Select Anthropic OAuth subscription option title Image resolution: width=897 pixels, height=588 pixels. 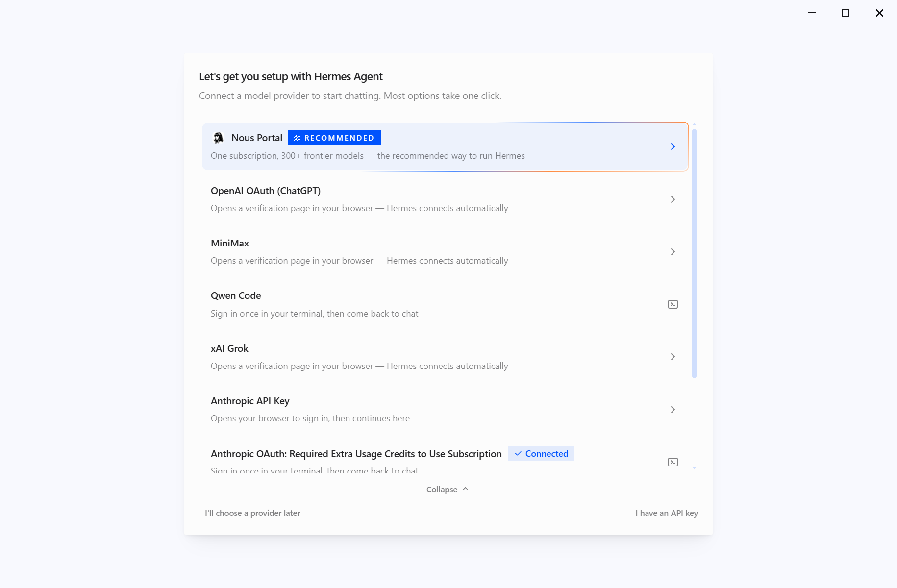pyautogui.click(x=356, y=454)
